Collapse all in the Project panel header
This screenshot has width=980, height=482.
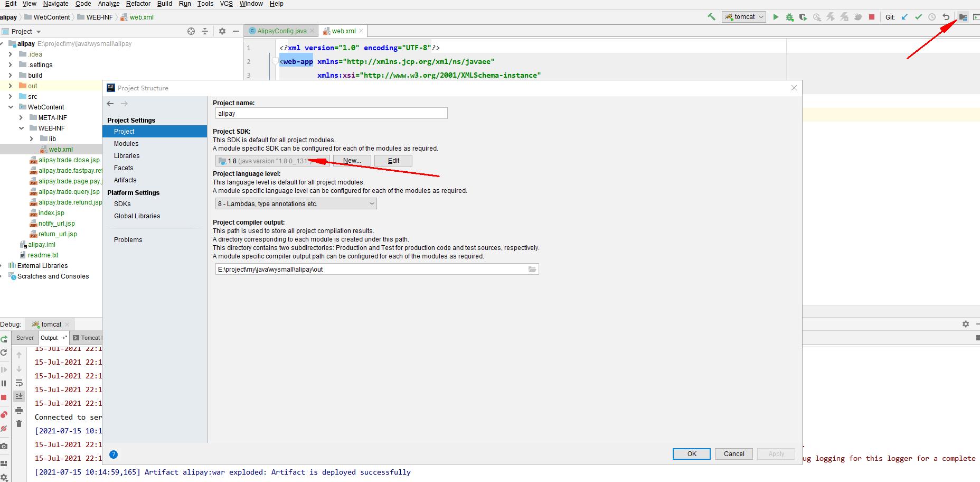point(205,31)
